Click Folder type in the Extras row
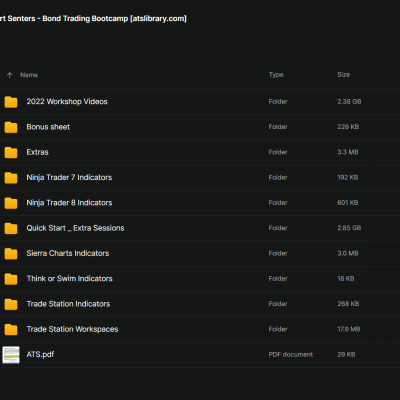 278,152
